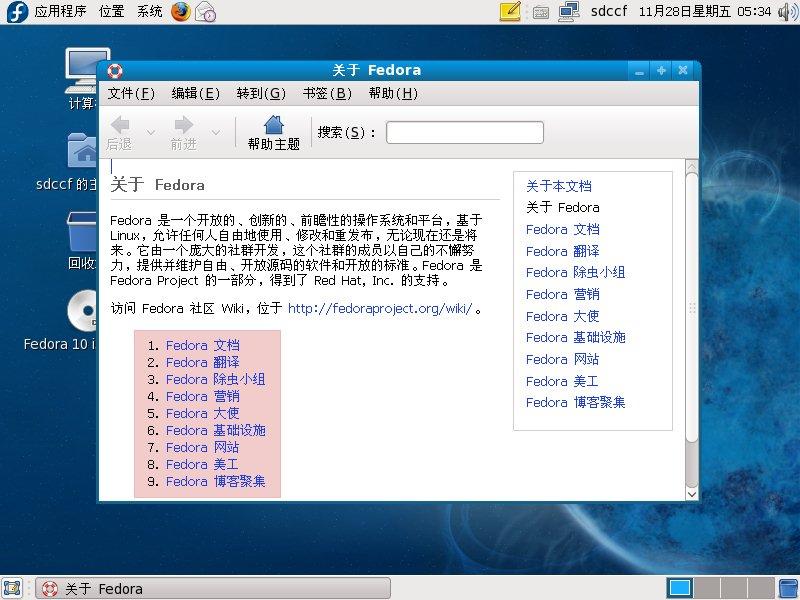This screenshot has width=800, height=600.
Task: Open numbered list link Fedora 网站
Action: pyautogui.click(x=203, y=447)
